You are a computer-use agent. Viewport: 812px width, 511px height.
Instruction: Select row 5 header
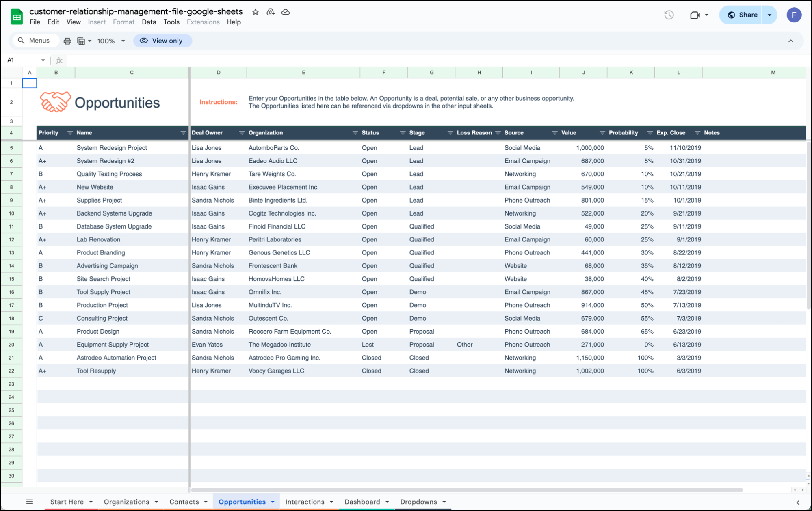(11, 148)
